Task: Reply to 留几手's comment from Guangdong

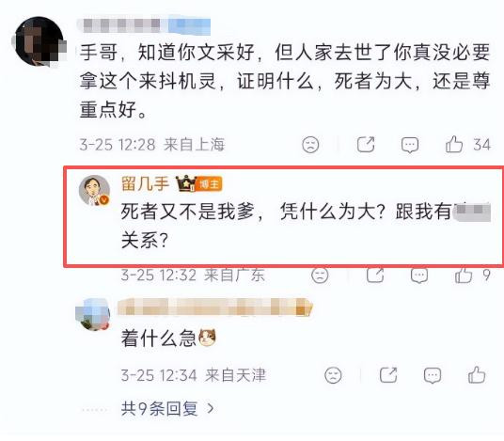Action: pos(419,276)
